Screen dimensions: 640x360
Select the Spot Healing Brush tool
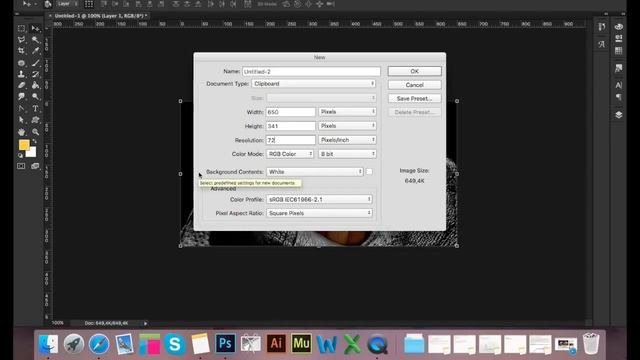click(21, 63)
